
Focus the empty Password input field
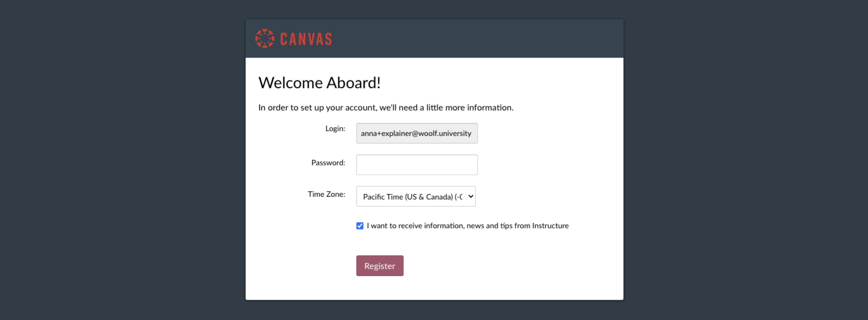pyautogui.click(x=417, y=165)
